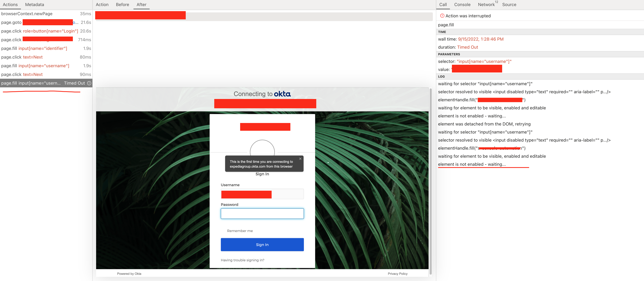Click the info icon on the timed-out page.fill action
This screenshot has height=281, width=644.
point(89,83)
